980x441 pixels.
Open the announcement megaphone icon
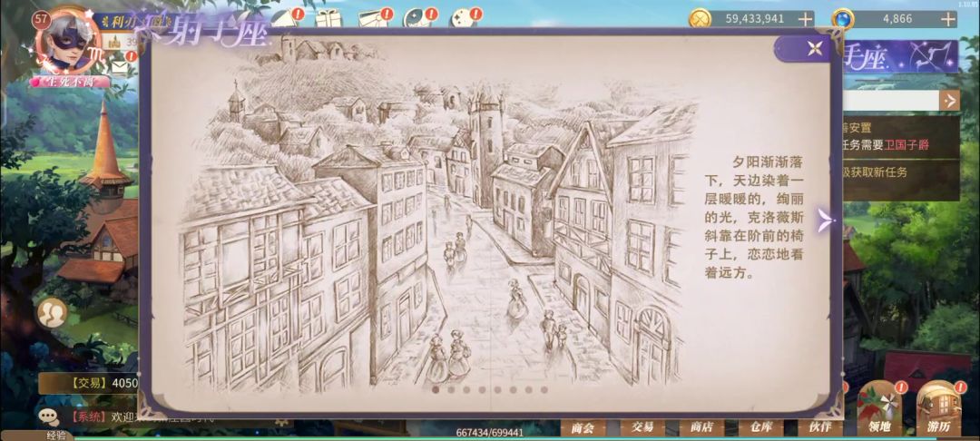click(x=284, y=18)
